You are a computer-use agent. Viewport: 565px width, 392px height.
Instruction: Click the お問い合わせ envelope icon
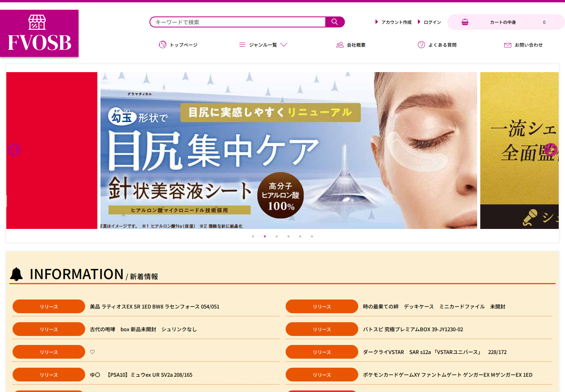click(508, 45)
